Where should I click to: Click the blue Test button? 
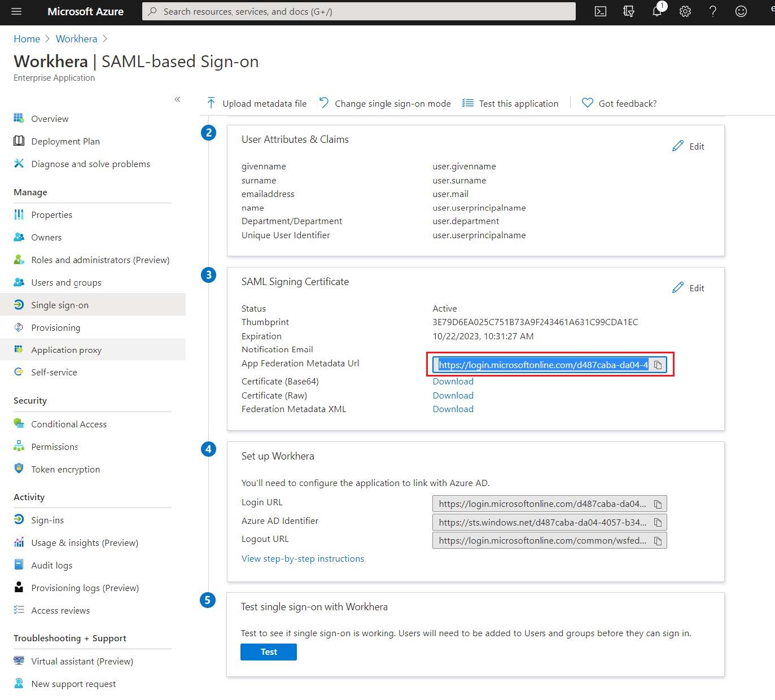[x=269, y=652]
